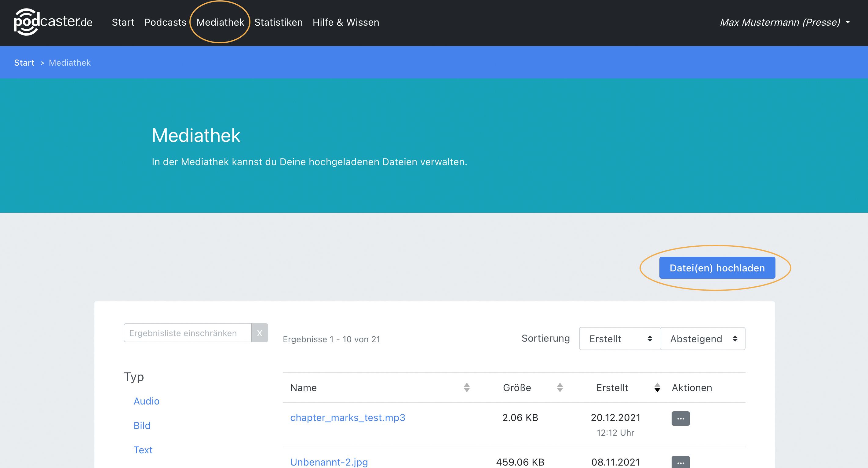Open the Start menu item
Image resolution: width=868 pixels, height=468 pixels.
pos(123,22)
